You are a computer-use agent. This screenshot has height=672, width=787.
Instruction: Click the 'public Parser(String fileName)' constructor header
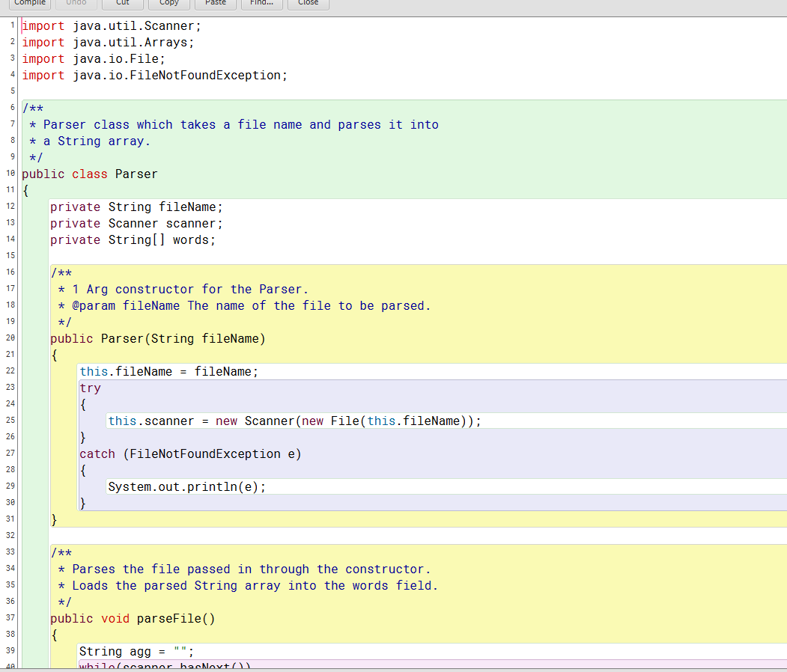coord(157,339)
